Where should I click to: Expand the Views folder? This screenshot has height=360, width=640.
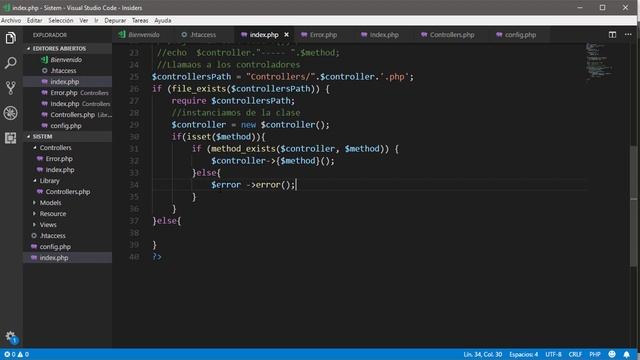click(67, 225)
